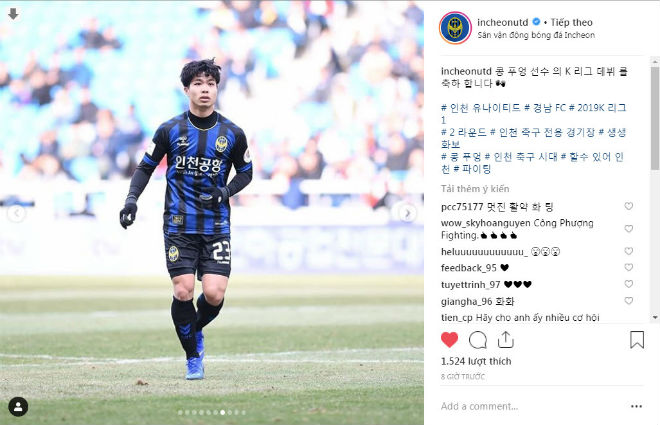Click the scrollbar down arrow in comments
The image size is (660, 425).
655,317
